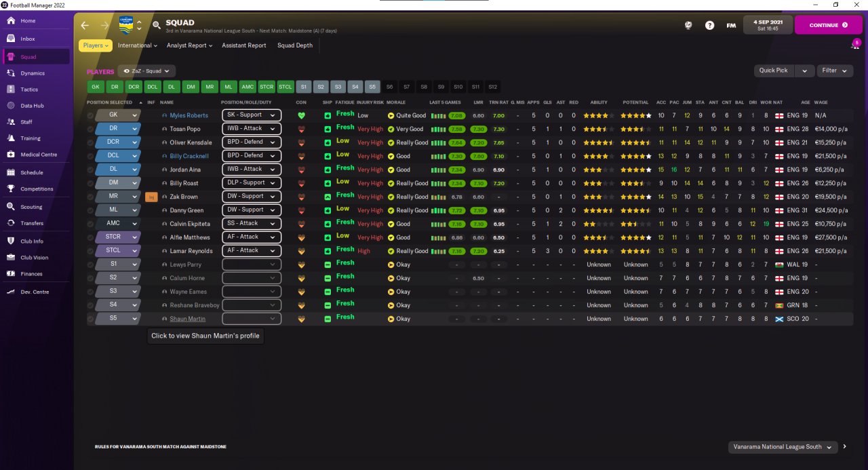Select the green STCL position chip
The width and height of the screenshot is (868, 470).
pos(285,87)
